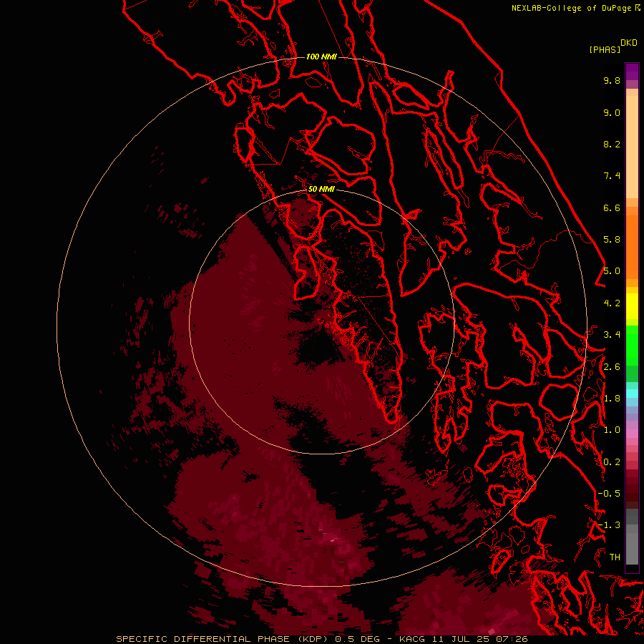Click the 50 NMI range ring label
Screen dimensions: 644x644
tap(321, 189)
